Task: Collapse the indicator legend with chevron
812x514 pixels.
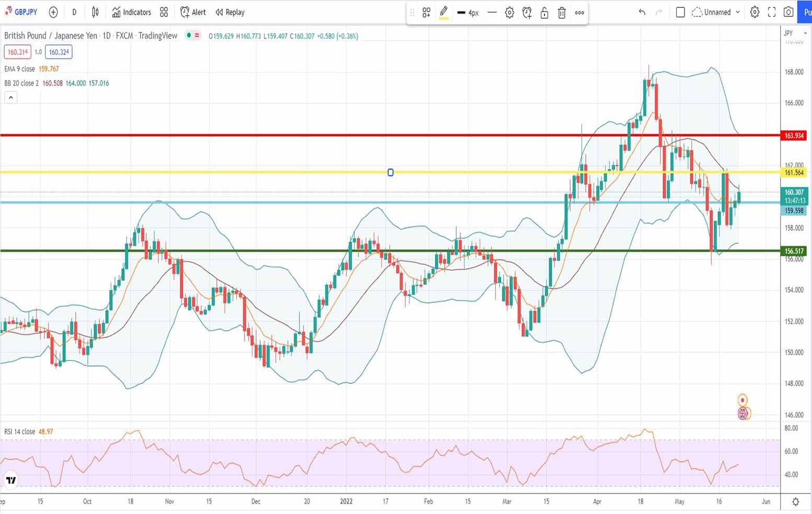Action: [x=10, y=97]
